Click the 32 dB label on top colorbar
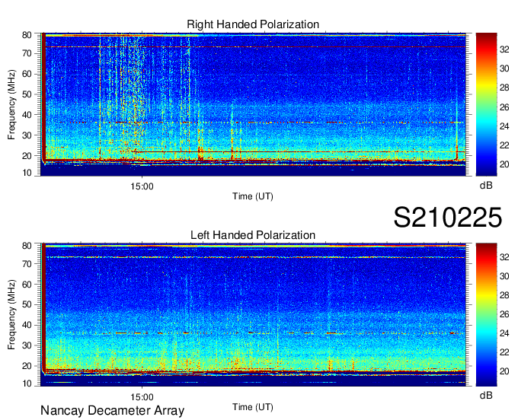 coord(504,49)
